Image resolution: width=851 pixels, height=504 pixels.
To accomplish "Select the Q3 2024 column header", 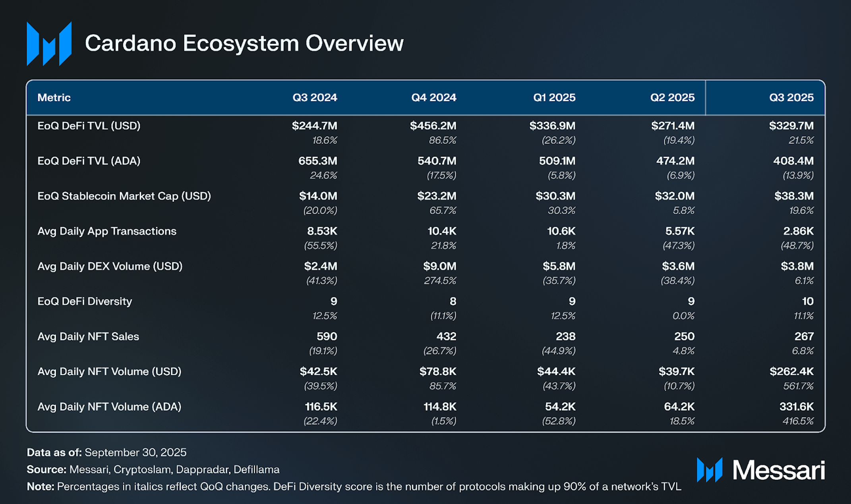I will (315, 98).
